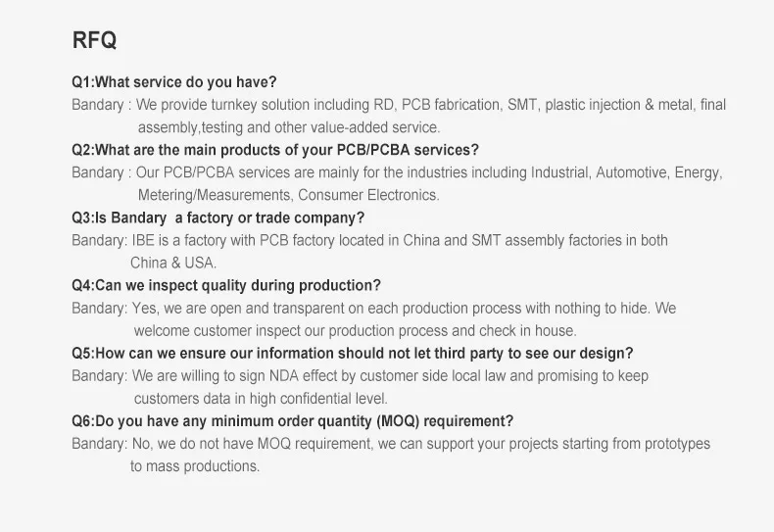The image size is (774, 532).
Task: Select question Q4 about inspecting quality during production
Action: 226,286
